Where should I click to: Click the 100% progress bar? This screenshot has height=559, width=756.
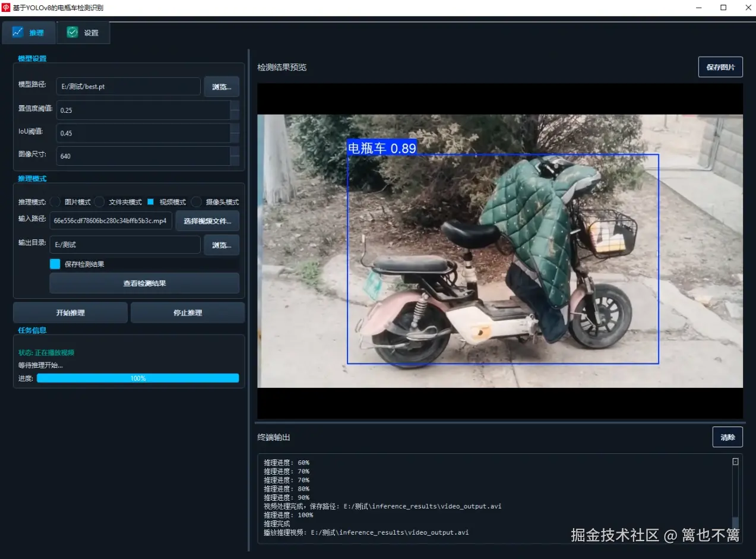click(138, 378)
